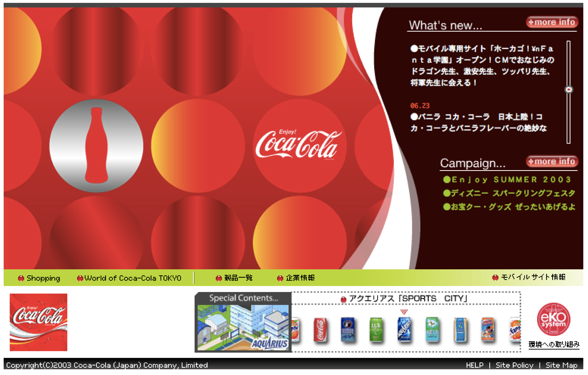Click the red Coca-Cola can

click(320, 329)
